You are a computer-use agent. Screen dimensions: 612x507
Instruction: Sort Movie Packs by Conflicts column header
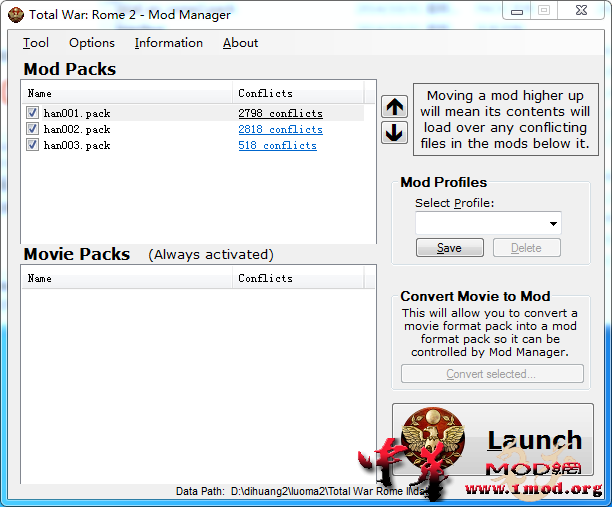point(298,278)
